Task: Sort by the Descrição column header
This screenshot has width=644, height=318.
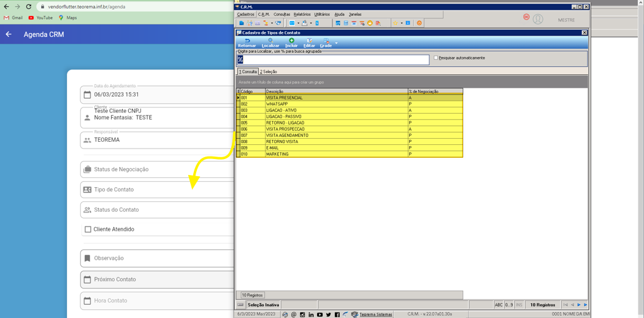Action: coord(336,91)
